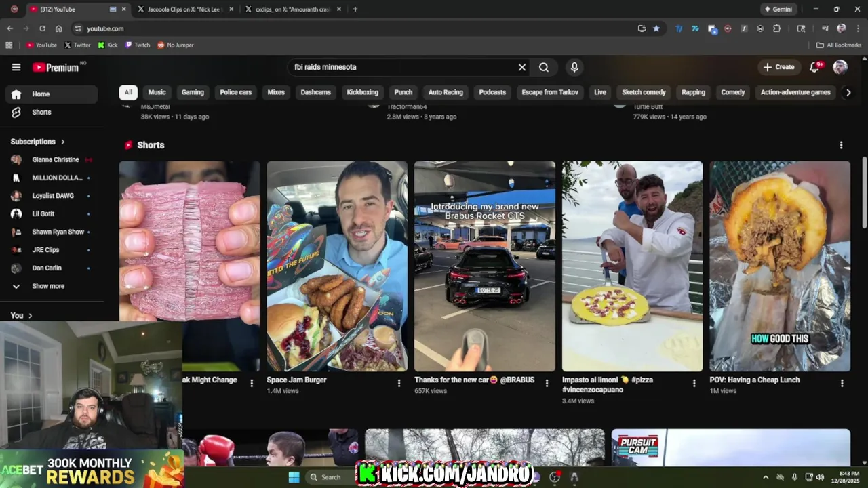Open Windows Start menu
Image resolution: width=868 pixels, height=488 pixels.
pyautogui.click(x=294, y=477)
